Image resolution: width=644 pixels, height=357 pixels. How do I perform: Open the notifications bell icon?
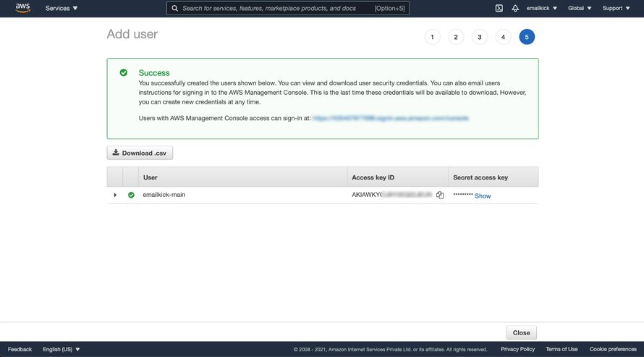click(x=515, y=8)
